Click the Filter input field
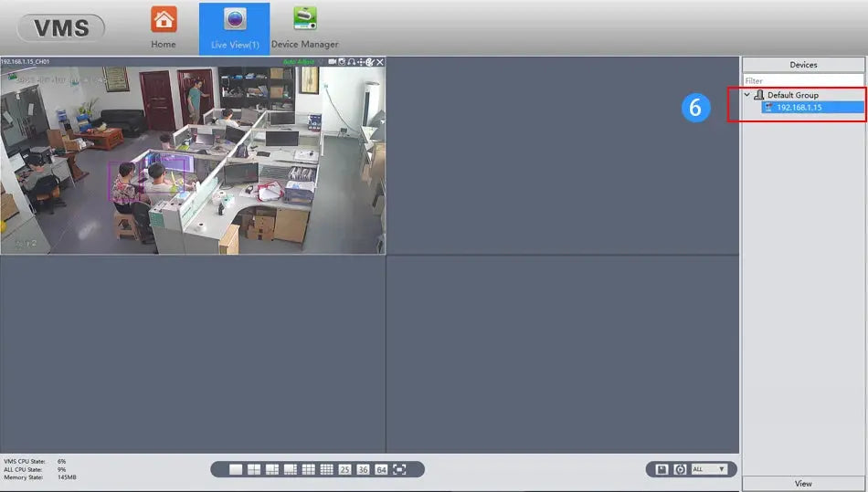This screenshot has width=868, height=492. 802,80
